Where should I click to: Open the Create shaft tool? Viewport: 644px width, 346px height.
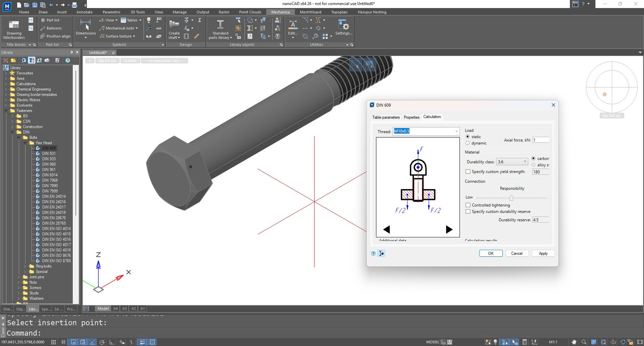pyautogui.click(x=174, y=29)
